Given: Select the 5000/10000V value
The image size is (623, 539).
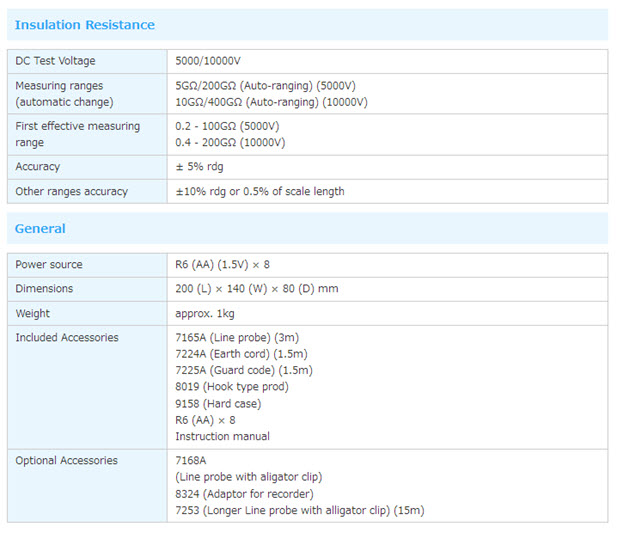Looking at the screenshot, I should 208,61.
